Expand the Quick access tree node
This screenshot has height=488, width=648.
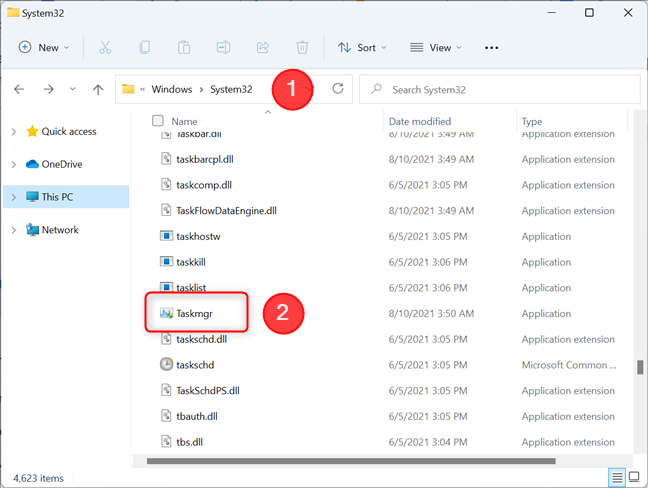[14, 132]
